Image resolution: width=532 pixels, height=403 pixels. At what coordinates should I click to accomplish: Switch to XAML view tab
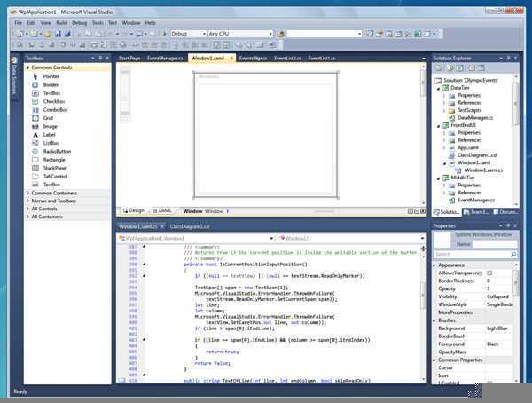click(x=162, y=210)
